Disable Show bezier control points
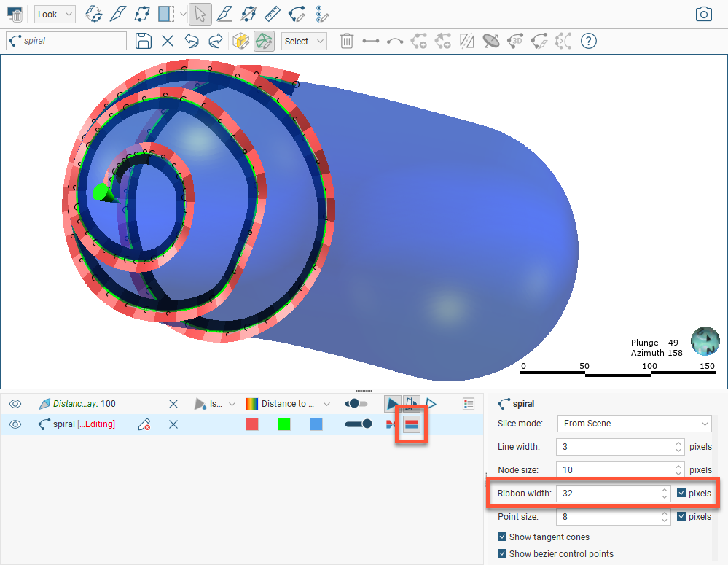The image size is (728, 565). point(502,553)
